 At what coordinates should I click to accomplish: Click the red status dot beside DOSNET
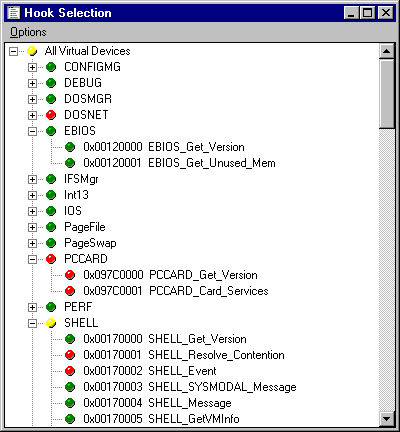point(51,115)
